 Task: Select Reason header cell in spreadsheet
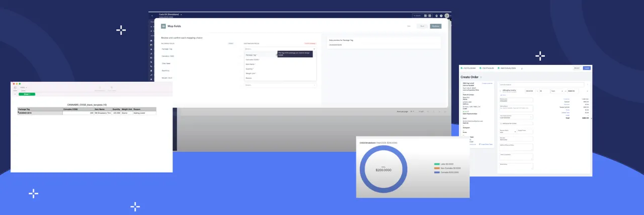[x=144, y=109]
